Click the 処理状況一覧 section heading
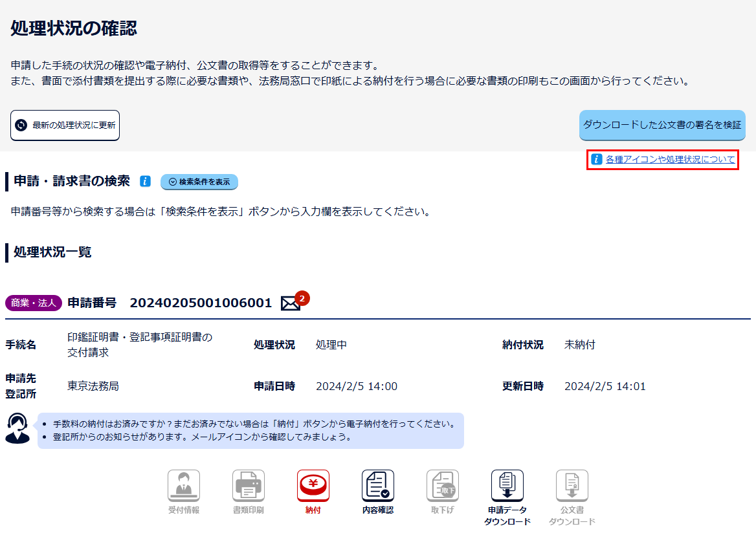The image size is (756, 533). [x=52, y=252]
